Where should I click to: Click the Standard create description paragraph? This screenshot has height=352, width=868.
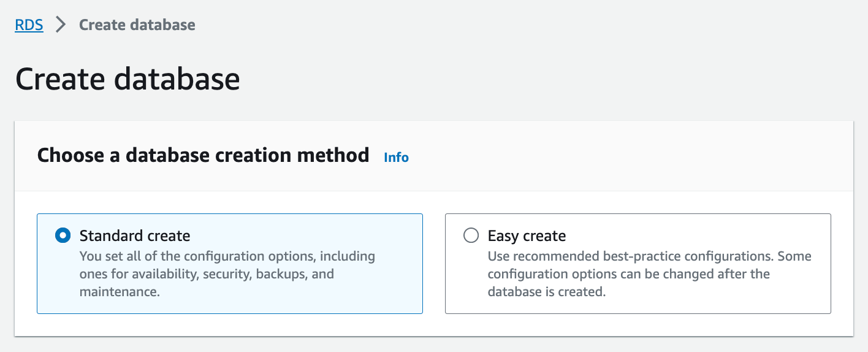click(227, 274)
